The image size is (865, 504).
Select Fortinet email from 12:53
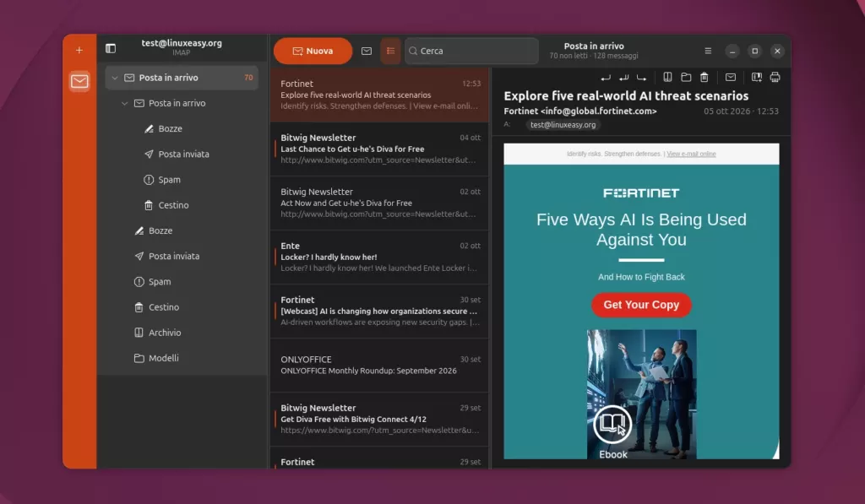pyautogui.click(x=379, y=95)
